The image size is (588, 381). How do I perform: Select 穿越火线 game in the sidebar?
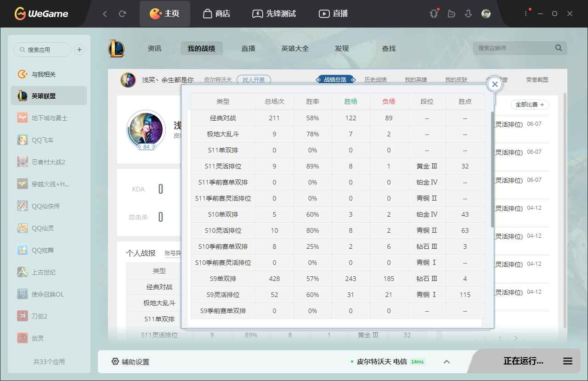49,184
